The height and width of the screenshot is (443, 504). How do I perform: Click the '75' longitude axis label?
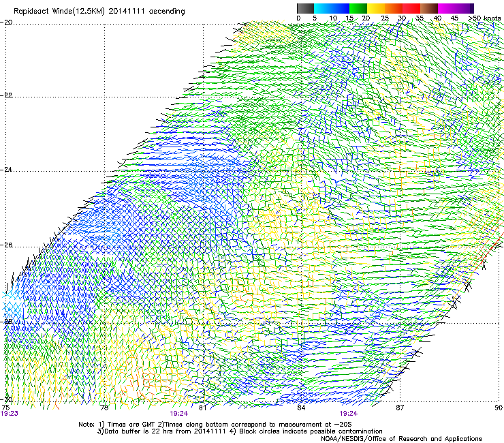5,408
